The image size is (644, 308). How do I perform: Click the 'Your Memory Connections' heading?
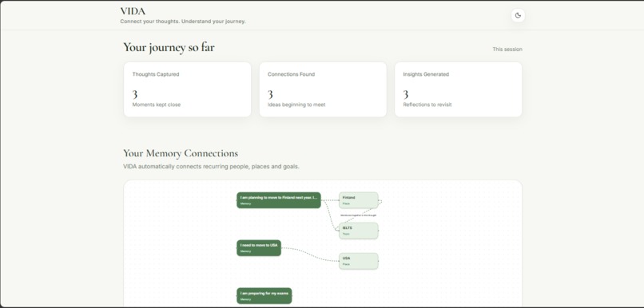click(x=181, y=153)
